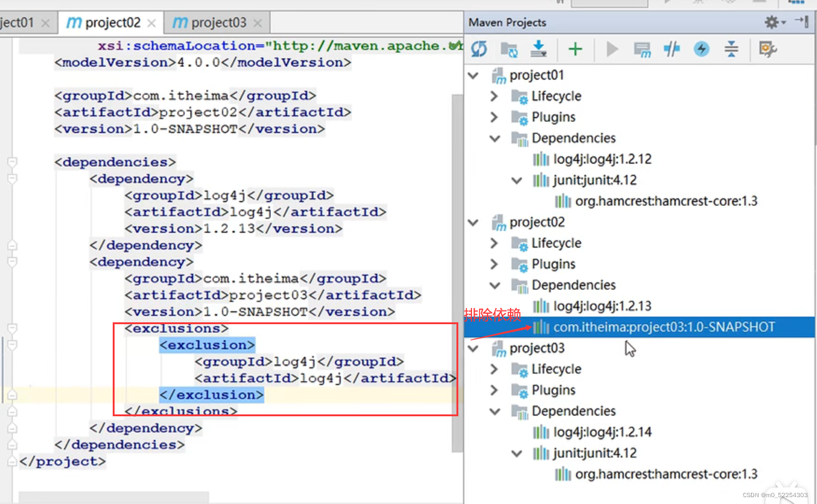Click Dependencies folder icon under project03
This screenshot has height=504, width=817.
(519, 411)
